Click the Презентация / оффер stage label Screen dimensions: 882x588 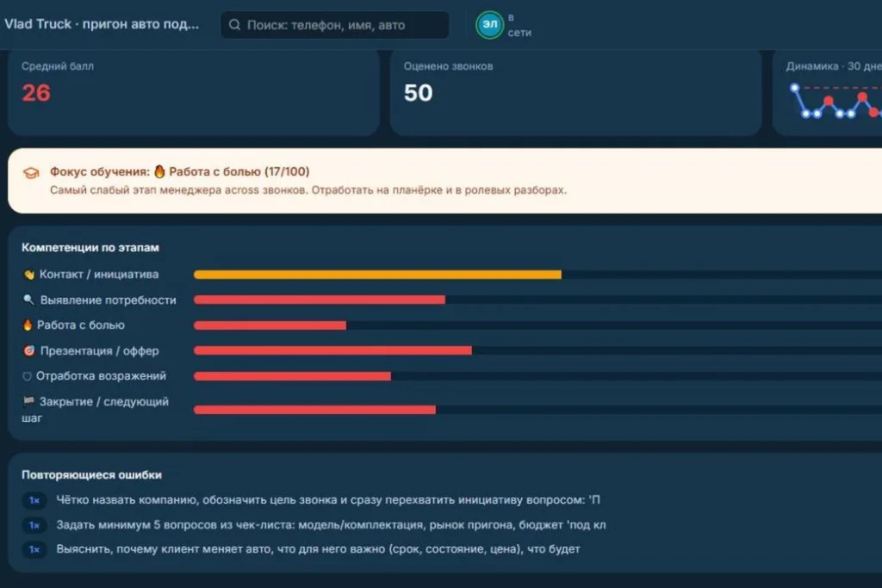(100, 350)
